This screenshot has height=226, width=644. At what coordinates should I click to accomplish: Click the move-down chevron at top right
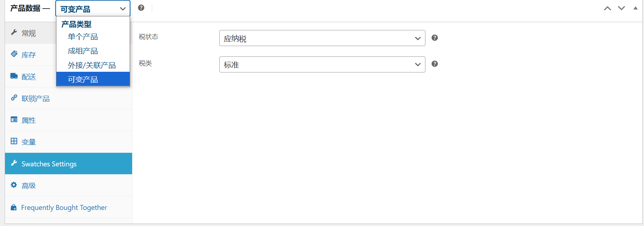(621, 7)
